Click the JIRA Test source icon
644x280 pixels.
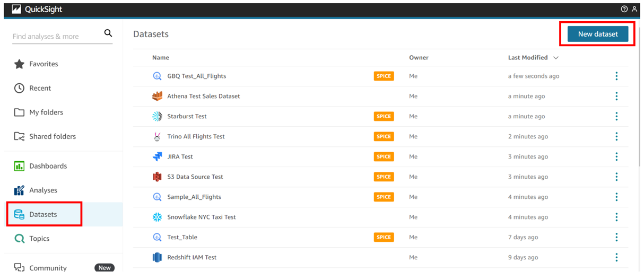pyautogui.click(x=157, y=157)
